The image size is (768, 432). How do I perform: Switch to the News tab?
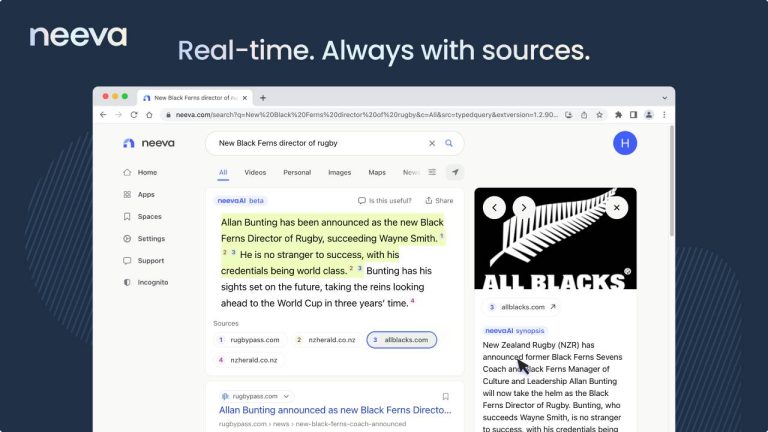point(411,172)
